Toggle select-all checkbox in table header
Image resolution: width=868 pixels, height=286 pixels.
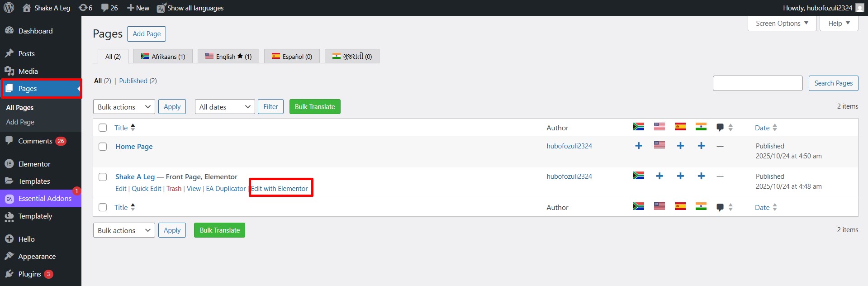click(103, 128)
